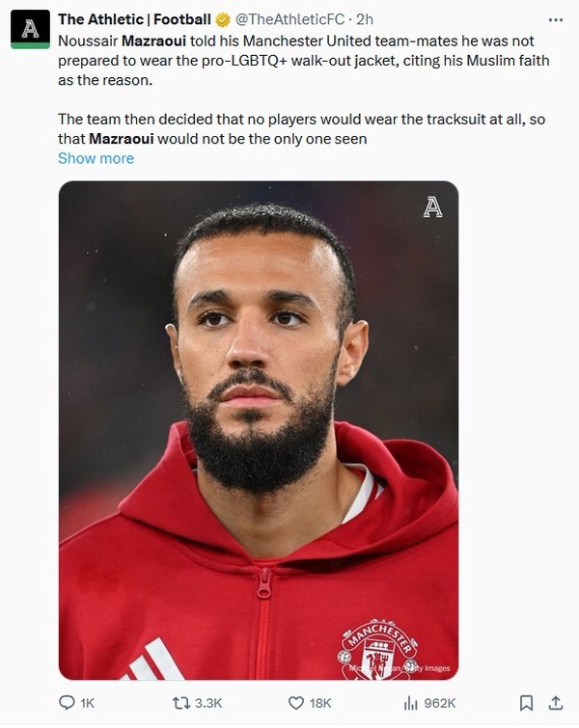Open the three-dot more options menu
579x728 pixels.
point(555,19)
